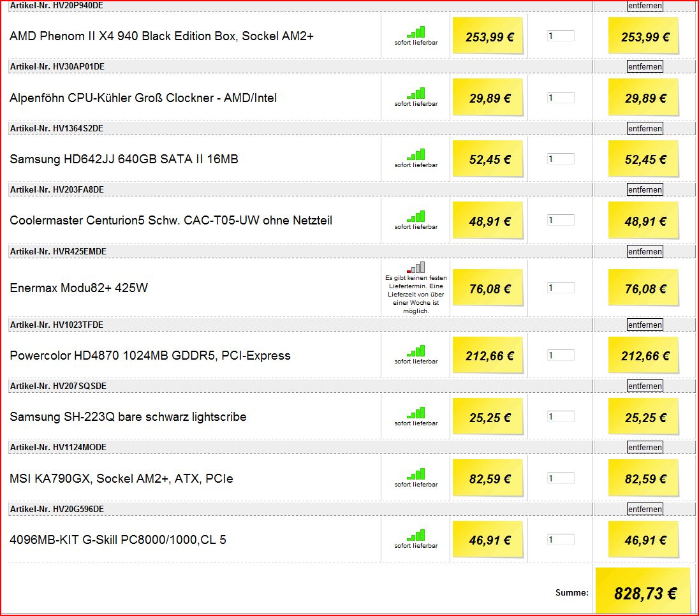
Task: Click product name '4096MB-KIT G-Skill PC8000/1000,CL 5'
Action: click(x=118, y=539)
